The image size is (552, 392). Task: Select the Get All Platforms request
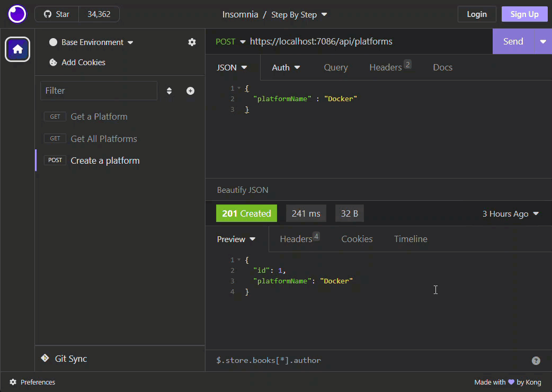(x=120, y=139)
